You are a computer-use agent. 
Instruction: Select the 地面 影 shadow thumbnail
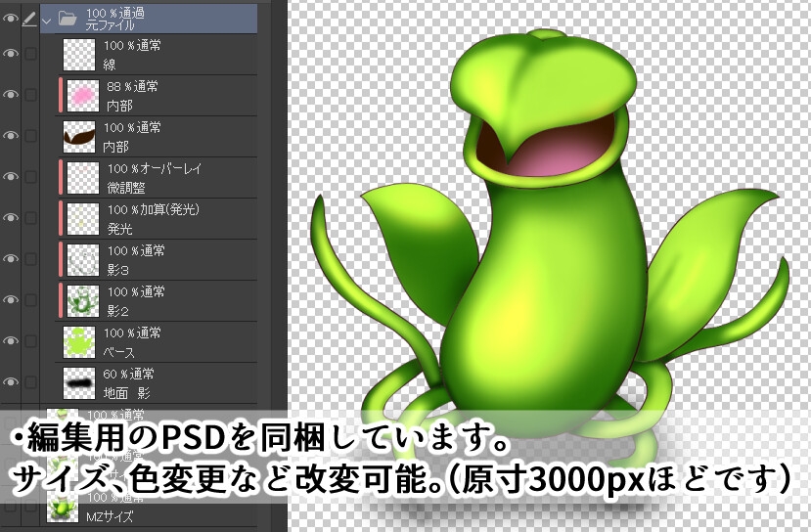coord(79,383)
